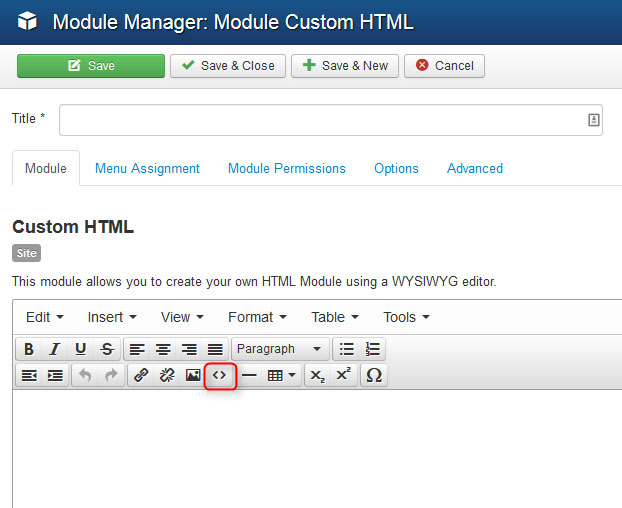Click the insert image icon
The image size is (622, 508).
tap(193, 375)
